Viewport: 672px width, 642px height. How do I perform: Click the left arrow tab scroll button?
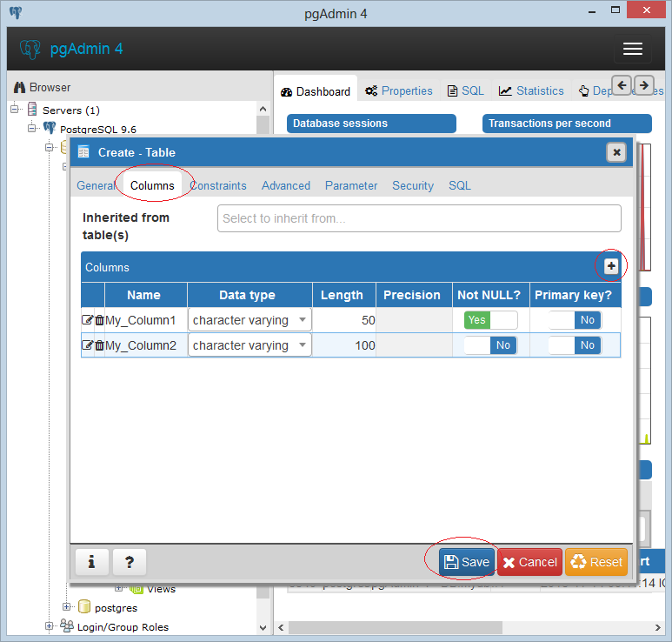pyautogui.click(x=622, y=85)
